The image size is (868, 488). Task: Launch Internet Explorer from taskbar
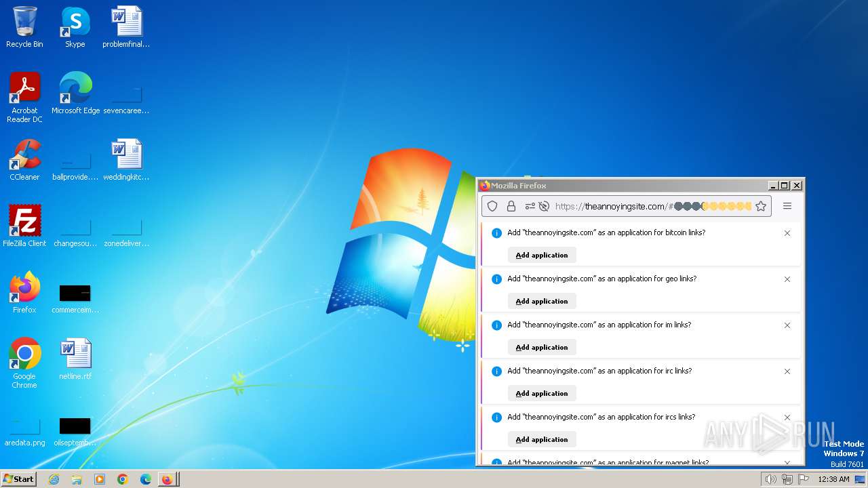click(54, 479)
